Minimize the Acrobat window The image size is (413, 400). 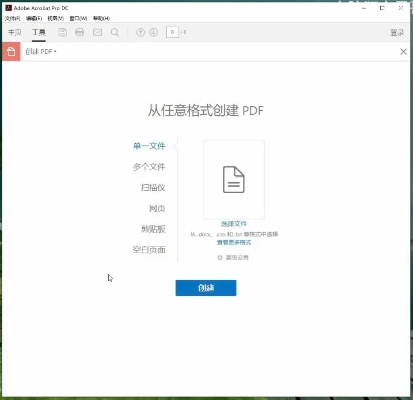click(x=364, y=8)
